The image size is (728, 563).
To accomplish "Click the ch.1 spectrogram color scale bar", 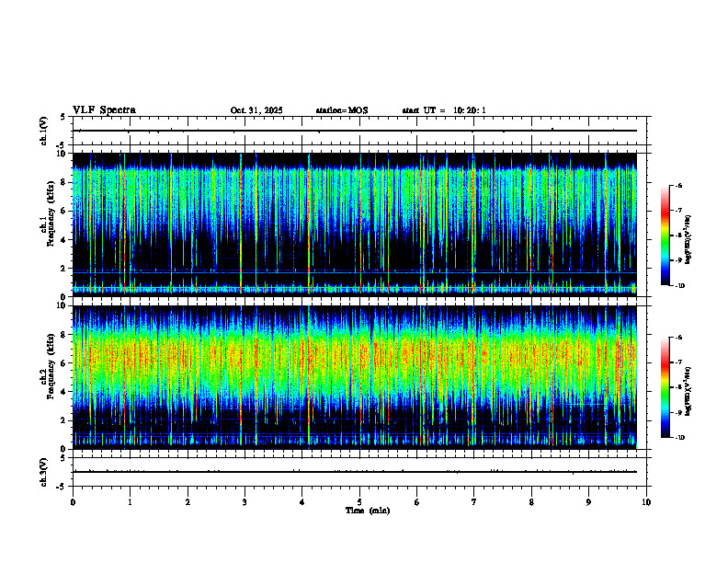I will point(665,236).
